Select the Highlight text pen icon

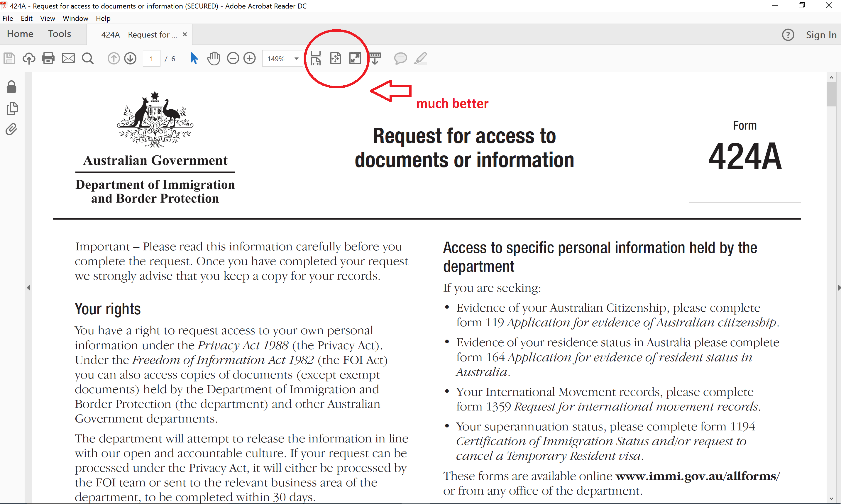(420, 58)
